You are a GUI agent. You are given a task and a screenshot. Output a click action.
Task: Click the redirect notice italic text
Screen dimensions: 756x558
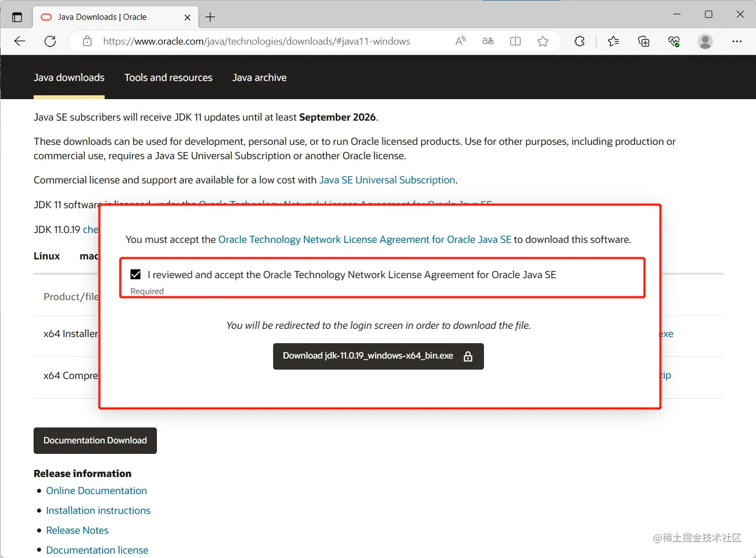(378, 326)
